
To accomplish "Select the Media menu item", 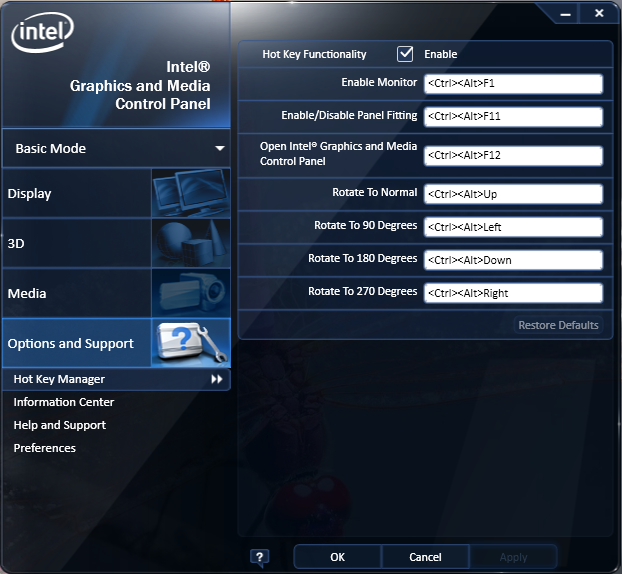I will tap(77, 293).
